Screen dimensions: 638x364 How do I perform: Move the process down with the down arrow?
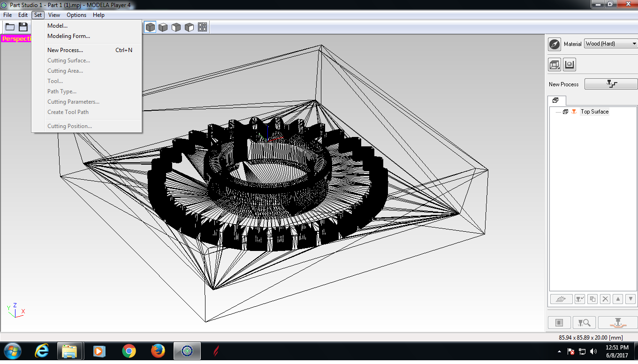(x=630, y=299)
